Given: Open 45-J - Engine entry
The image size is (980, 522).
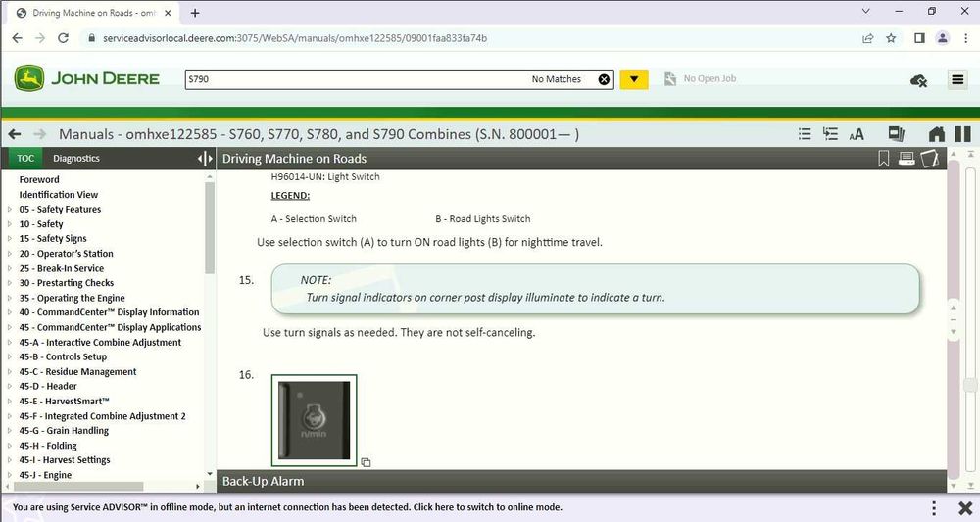Looking at the screenshot, I should [x=45, y=475].
